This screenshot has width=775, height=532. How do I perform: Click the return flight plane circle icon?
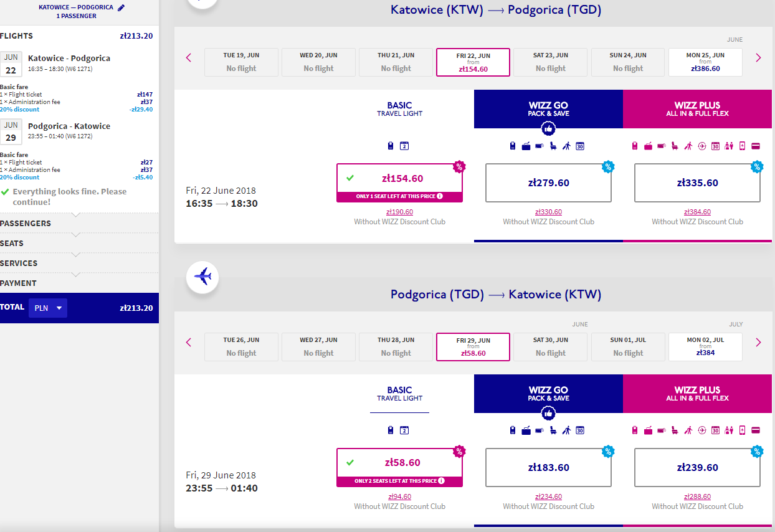(x=202, y=276)
